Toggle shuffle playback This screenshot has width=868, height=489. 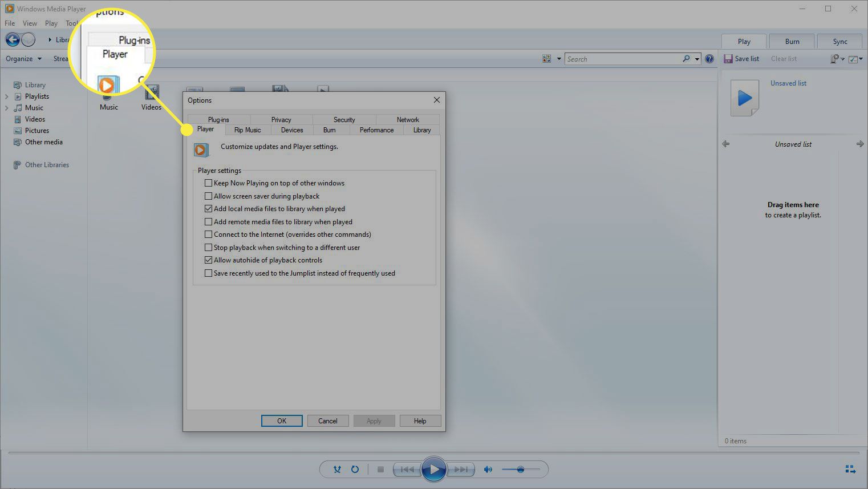tap(337, 469)
